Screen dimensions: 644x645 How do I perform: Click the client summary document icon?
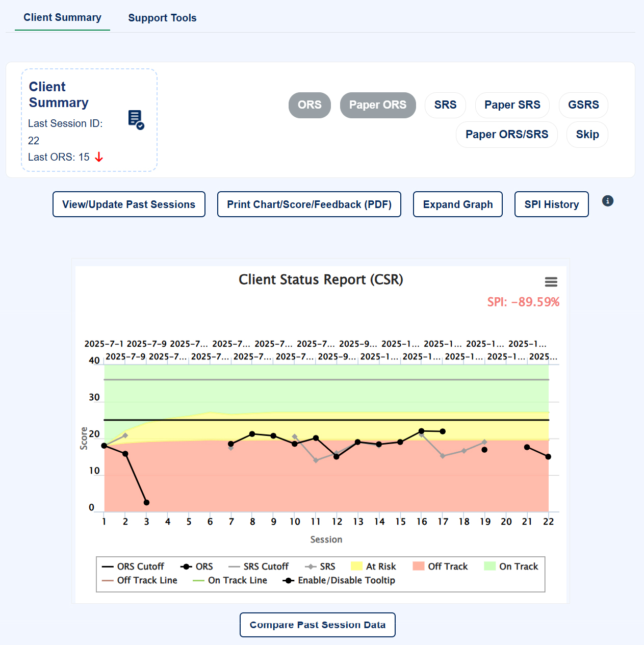click(136, 120)
